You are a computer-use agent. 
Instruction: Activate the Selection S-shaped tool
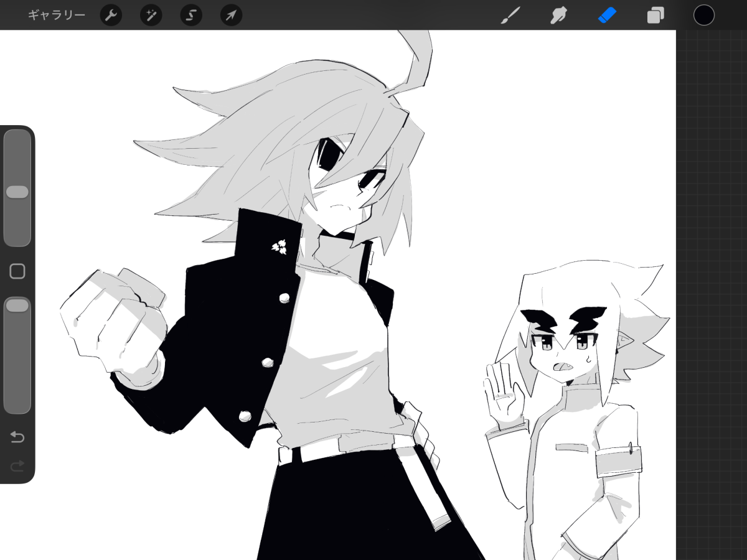click(191, 15)
